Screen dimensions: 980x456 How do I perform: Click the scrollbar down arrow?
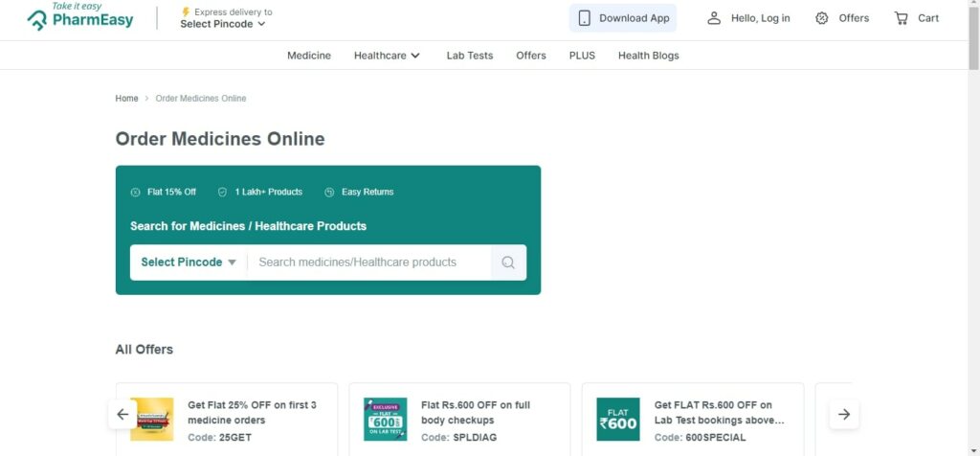973,450
